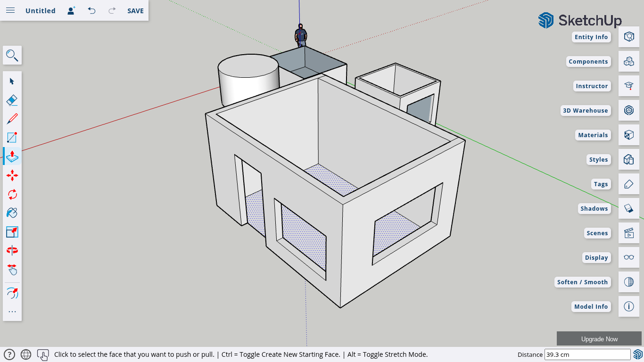Choose the Move tool
This screenshot has width=644, height=362.
click(12, 175)
